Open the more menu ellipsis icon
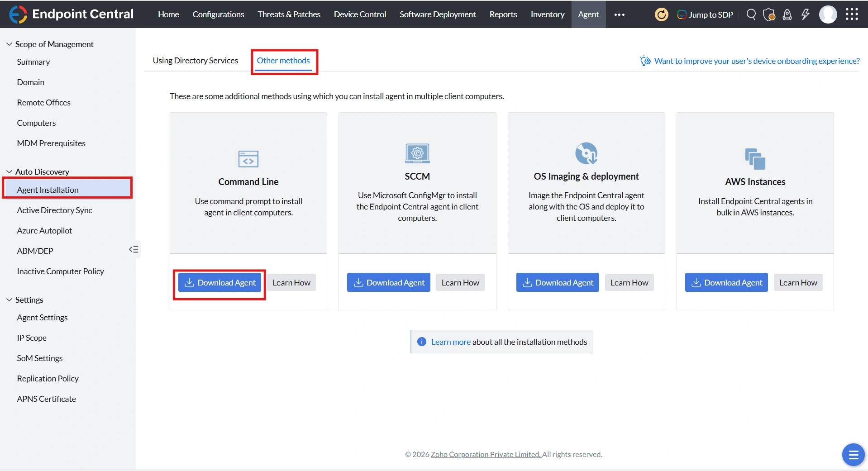Screen dimensions: 868x471 [x=619, y=14]
